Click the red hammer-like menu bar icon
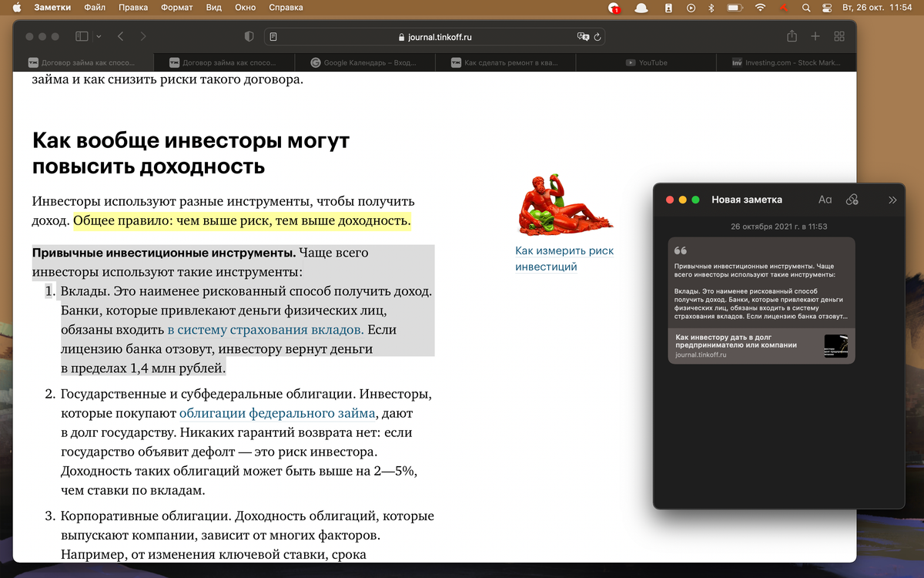The width and height of the screenshot is (924, 578). point(784,8)
